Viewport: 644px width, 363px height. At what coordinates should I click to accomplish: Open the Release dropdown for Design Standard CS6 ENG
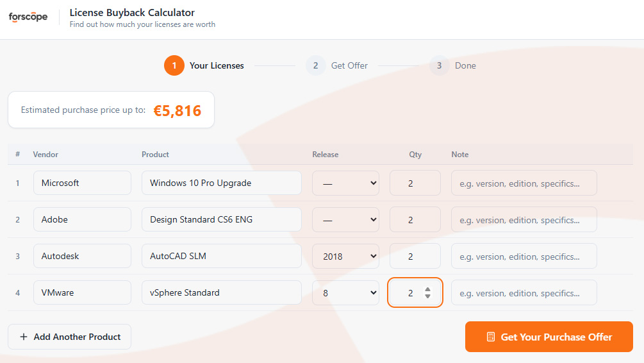click(x=345, y=219)
